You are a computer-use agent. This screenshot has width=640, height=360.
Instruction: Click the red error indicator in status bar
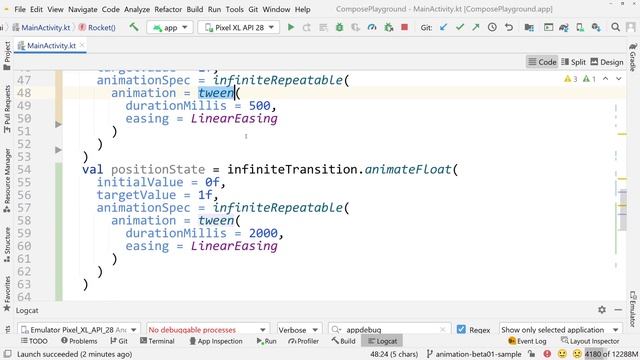(547, 354)
